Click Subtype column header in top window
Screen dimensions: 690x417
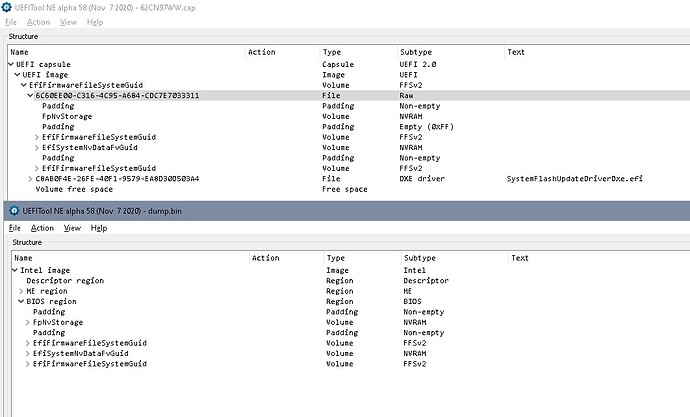(416, 52)
